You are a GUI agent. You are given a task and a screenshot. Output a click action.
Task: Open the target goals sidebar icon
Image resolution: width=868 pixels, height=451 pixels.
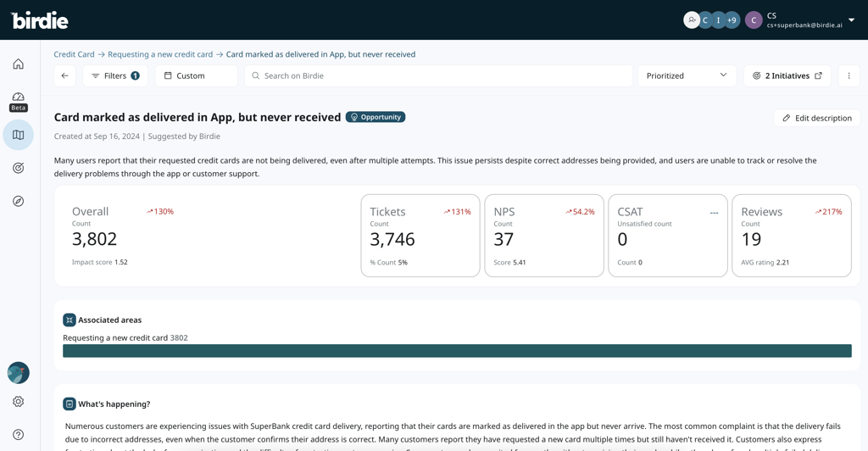pyautogui.click(x=18, y=168)
